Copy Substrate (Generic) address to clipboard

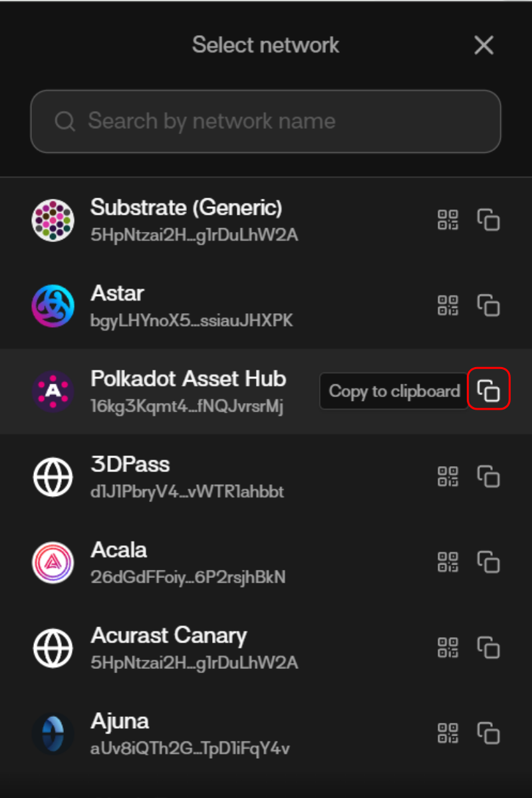click(489, 220)
